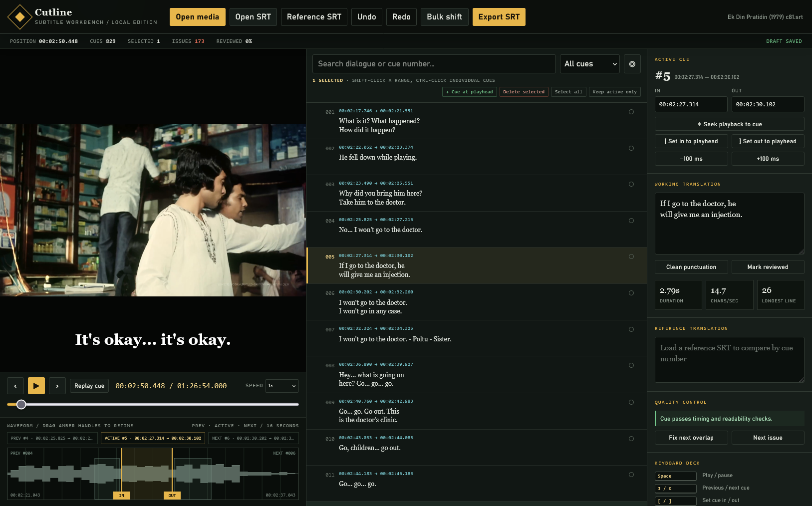
Task: Open the All cues filter dropdown
Action: 590,64
